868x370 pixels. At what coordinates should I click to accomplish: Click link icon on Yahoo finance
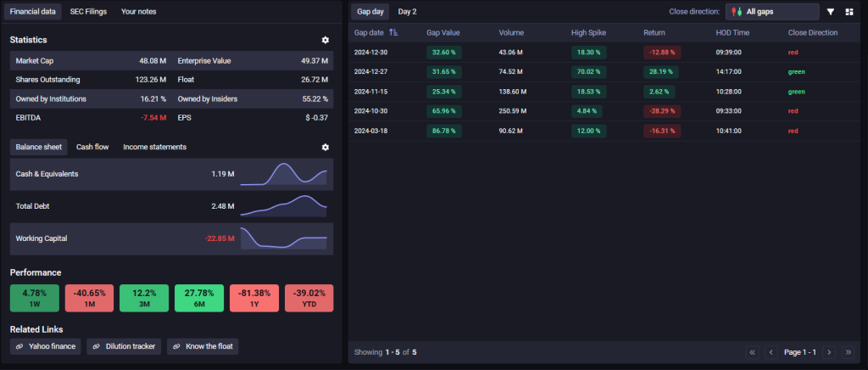click(19, 347)
